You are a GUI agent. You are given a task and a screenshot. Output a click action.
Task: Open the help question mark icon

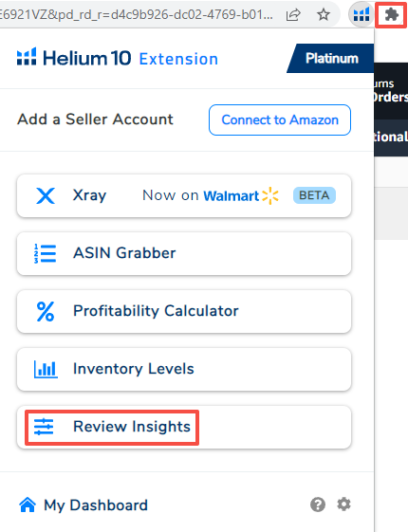point(318,504)
